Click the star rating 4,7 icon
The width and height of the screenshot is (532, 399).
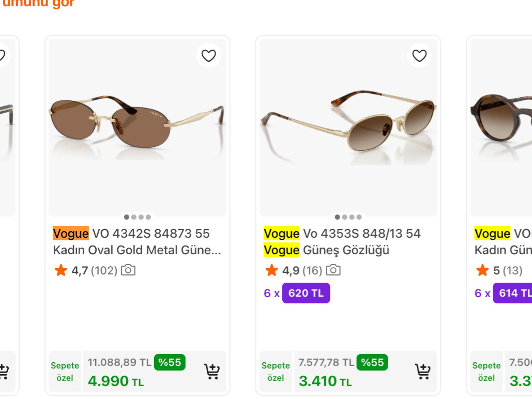[x=61, y=270]
